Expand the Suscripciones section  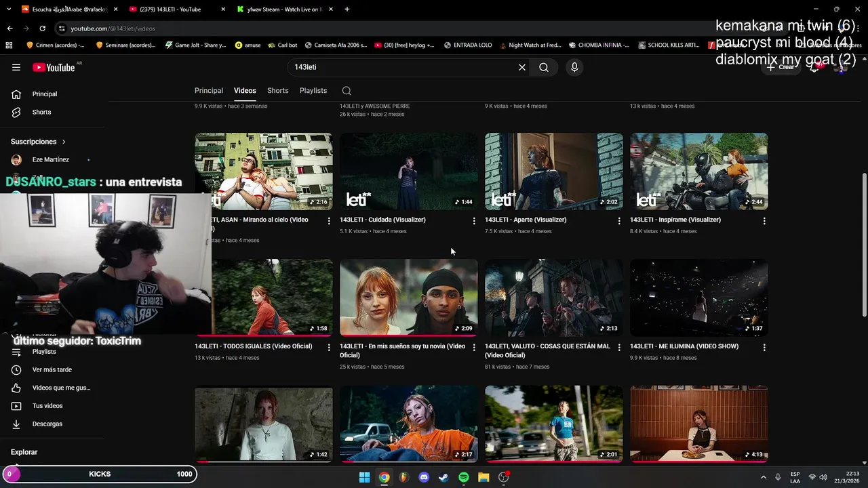point(39,142)
